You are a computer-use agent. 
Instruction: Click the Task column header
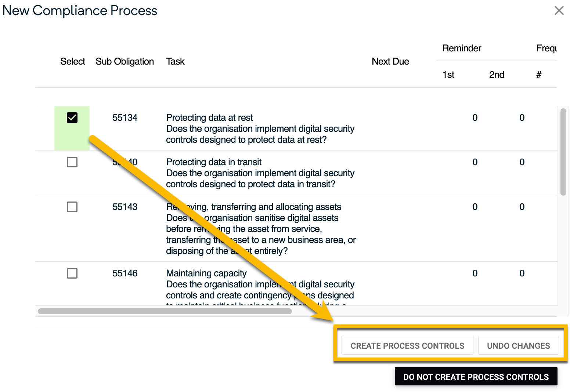pyautogui.click(x=175, y=62)
